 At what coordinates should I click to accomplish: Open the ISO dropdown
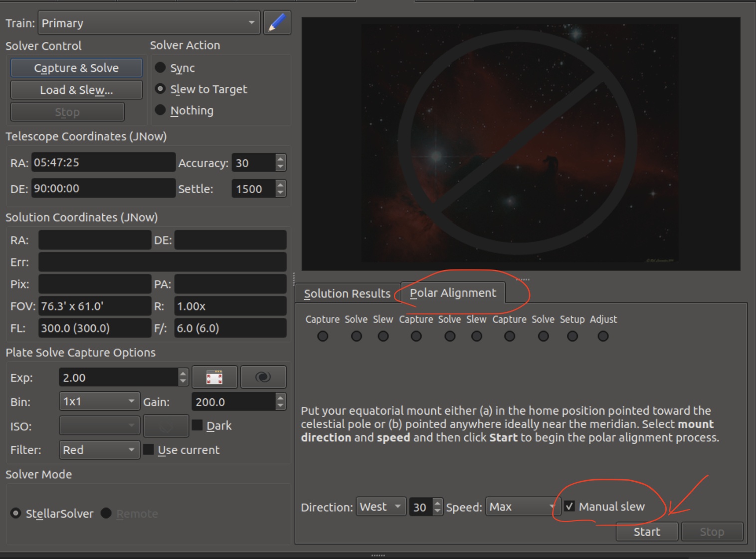99,426
